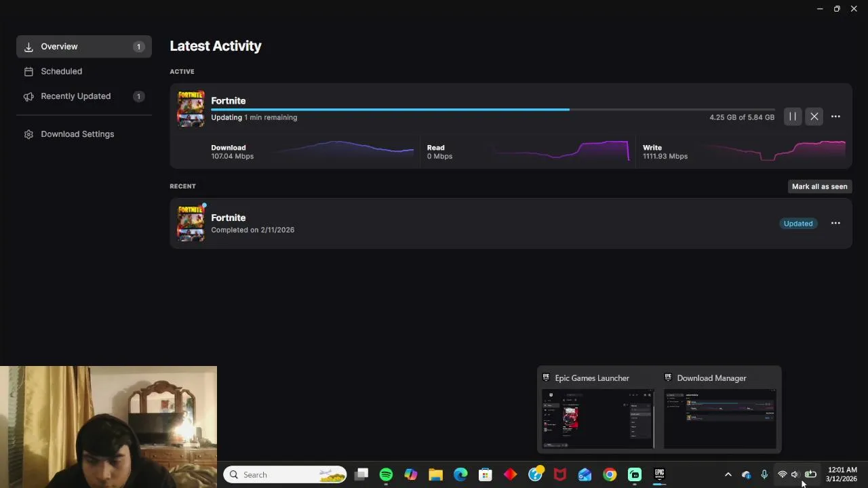
Task: Click Mark all as seen
Action: coord(819,186)
